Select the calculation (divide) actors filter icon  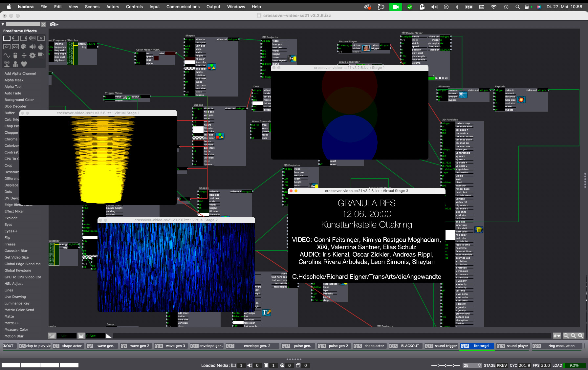tap(24, 55)
